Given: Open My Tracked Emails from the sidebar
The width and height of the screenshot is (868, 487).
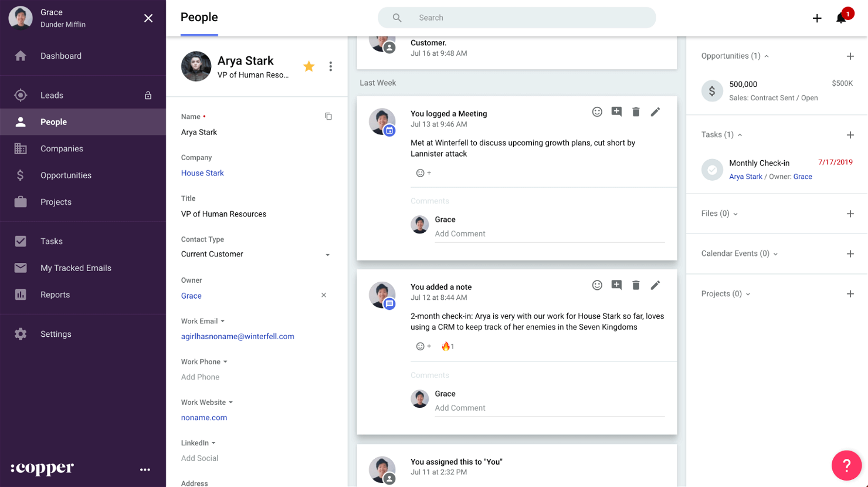Looking at the screenshot, I should (x=76, y=268).
